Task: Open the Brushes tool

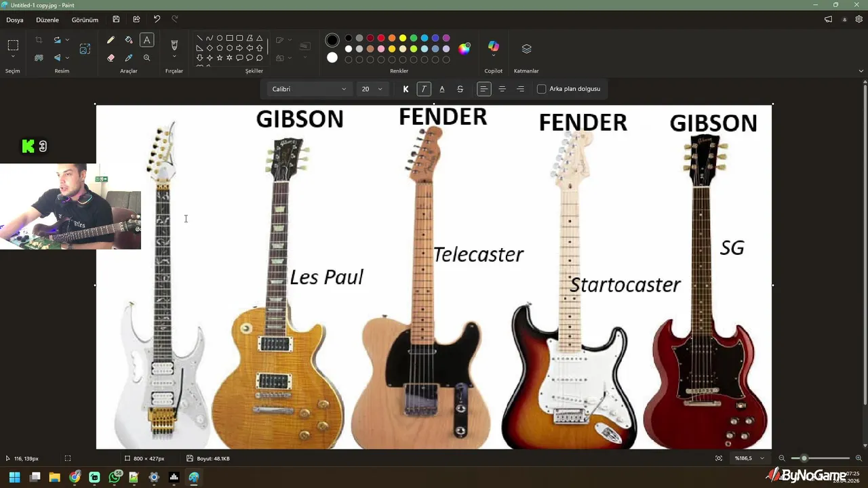Action: 174,45
